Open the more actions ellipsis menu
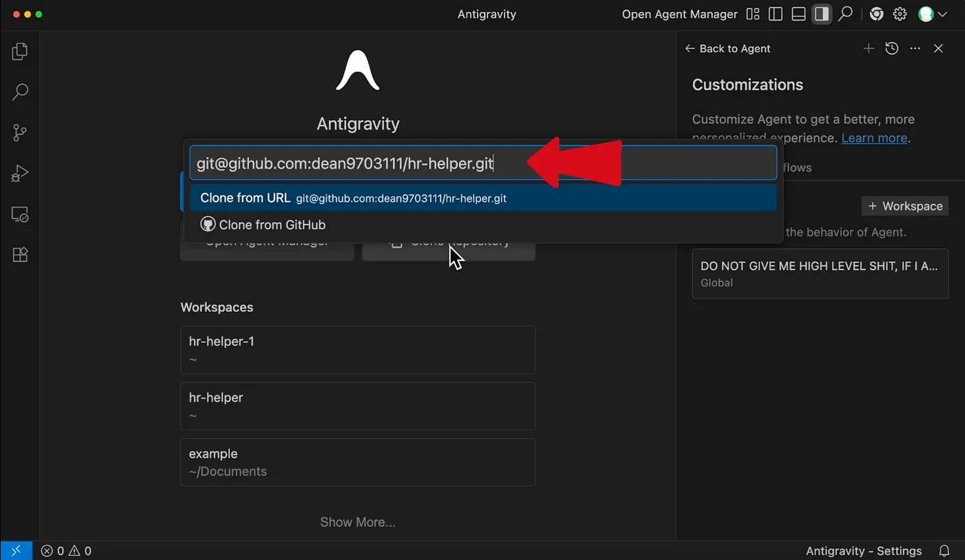Screen dimensions: 965x560 pyautogui.click(x=915, y=48)
